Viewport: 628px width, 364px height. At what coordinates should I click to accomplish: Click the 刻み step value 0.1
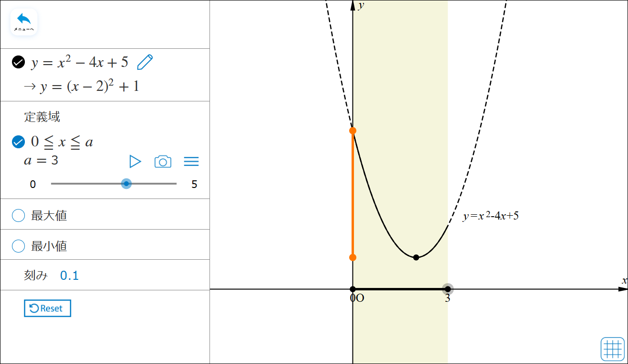pos(69,276)
